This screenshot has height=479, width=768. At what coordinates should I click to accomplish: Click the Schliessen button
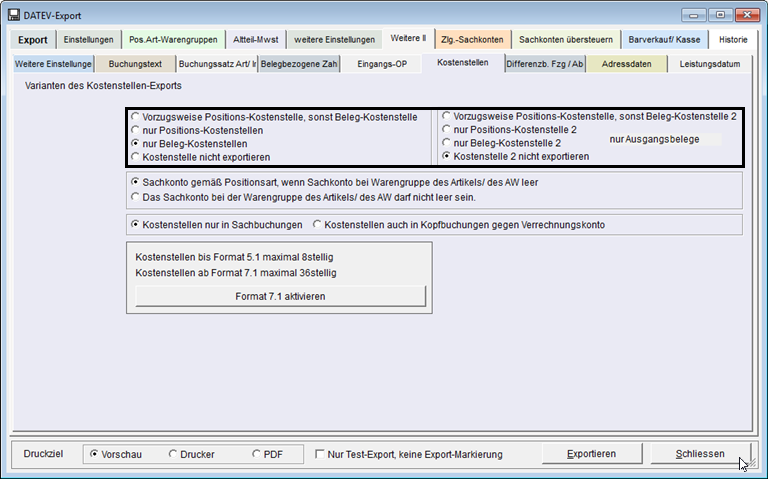pyautogui.click(x=699, y=454)
